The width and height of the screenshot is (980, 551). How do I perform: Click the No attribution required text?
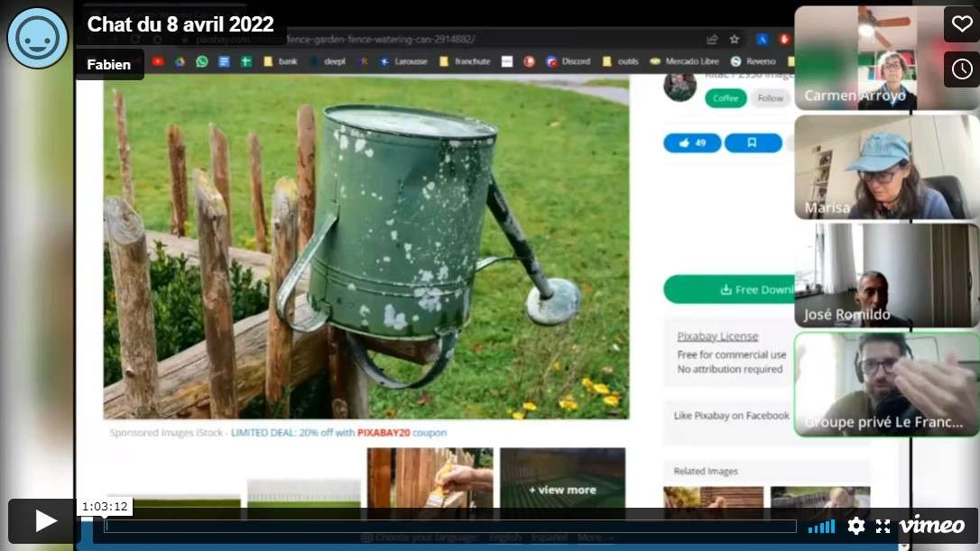point(730,369)
